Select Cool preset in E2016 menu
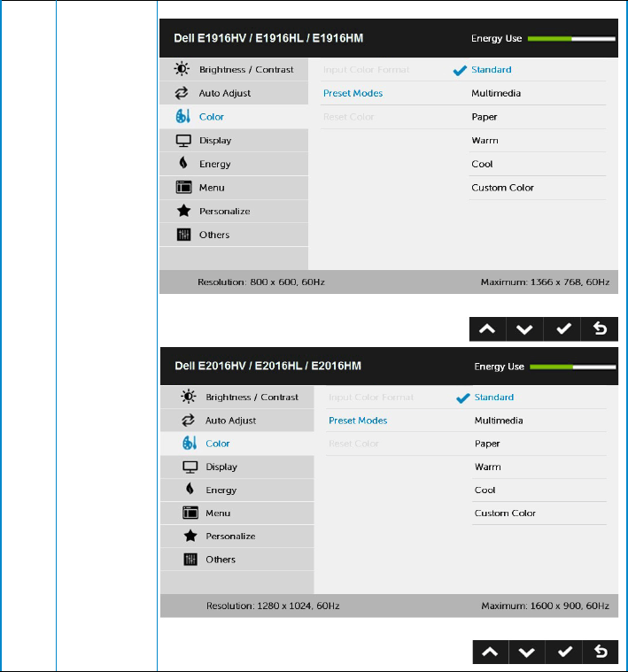The image size is (628, 672). pos(485,490)
